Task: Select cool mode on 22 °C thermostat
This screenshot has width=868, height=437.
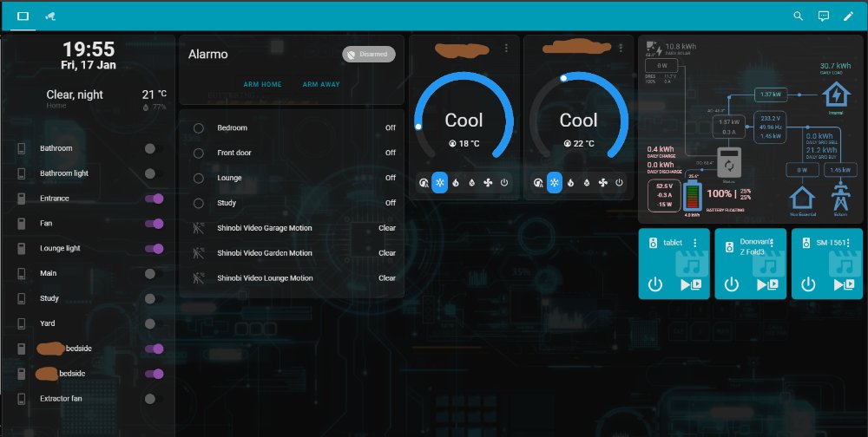Action: point(554,183)
